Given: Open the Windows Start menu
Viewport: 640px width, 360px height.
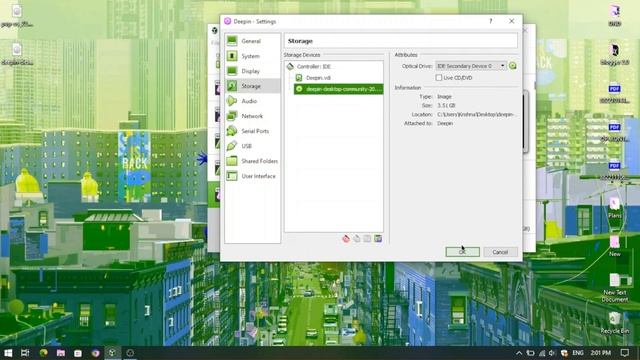Looking at the screenshot, I should click(8, 353).
